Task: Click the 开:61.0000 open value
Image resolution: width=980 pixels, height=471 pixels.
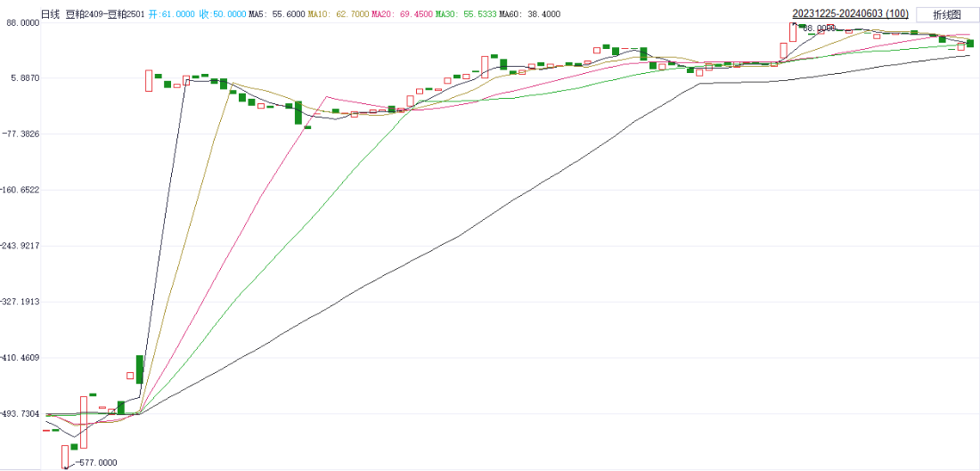Action: (x=172, y=13)
